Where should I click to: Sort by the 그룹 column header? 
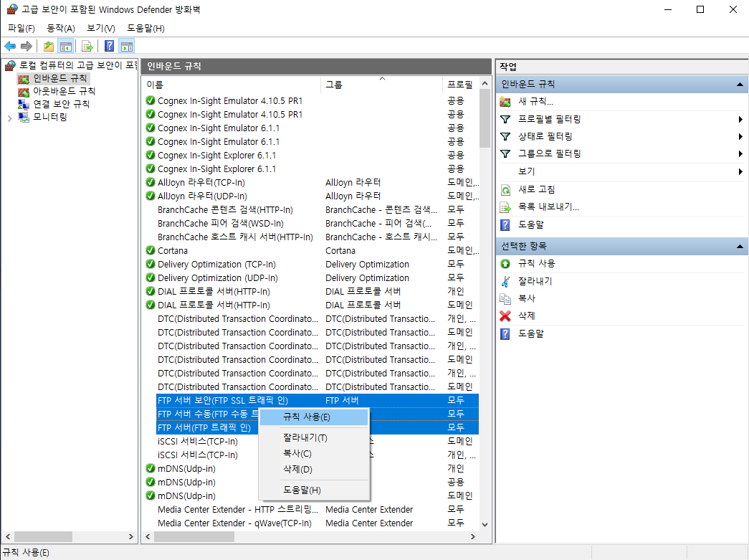pyautogui.click(x=381, y=85)
